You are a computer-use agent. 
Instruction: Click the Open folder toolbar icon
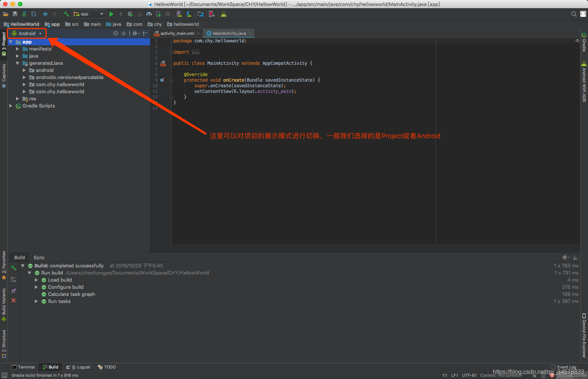pos(6,14)
